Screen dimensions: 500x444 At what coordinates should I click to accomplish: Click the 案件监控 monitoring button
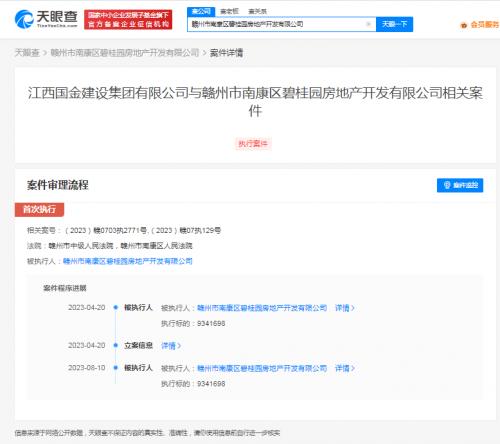(460, 185)
